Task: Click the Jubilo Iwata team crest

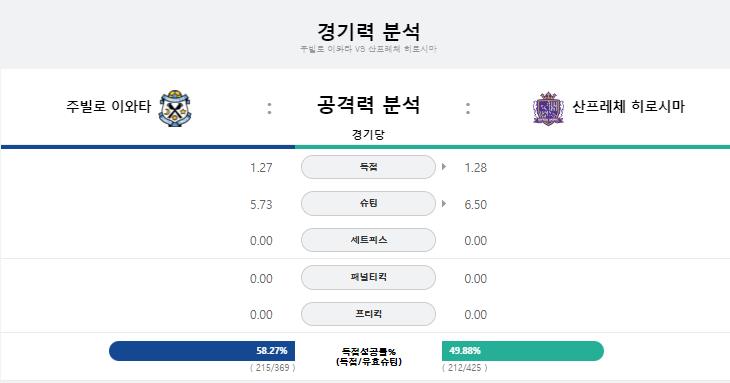Action: click(x=175, y=108)
